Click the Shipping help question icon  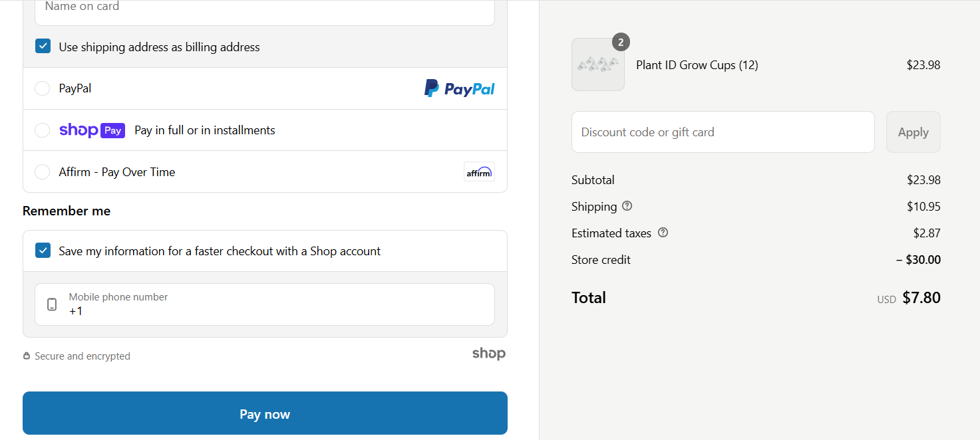pos(627,206)
